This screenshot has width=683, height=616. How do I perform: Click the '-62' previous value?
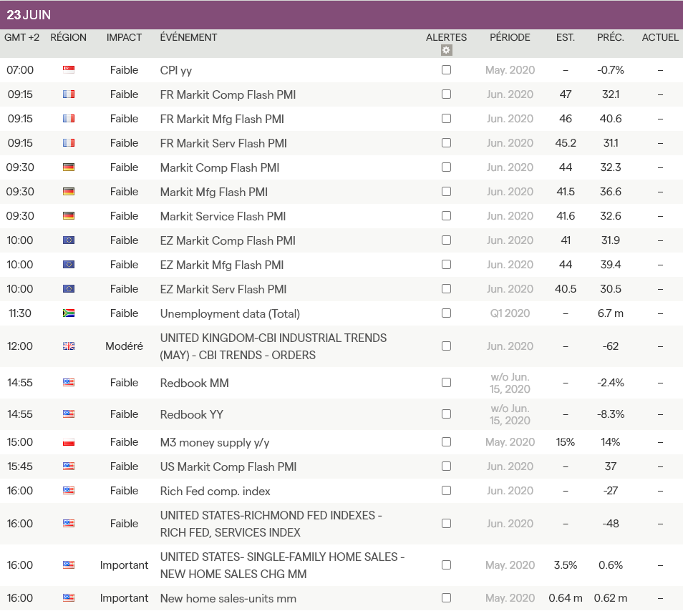point(610,346)
